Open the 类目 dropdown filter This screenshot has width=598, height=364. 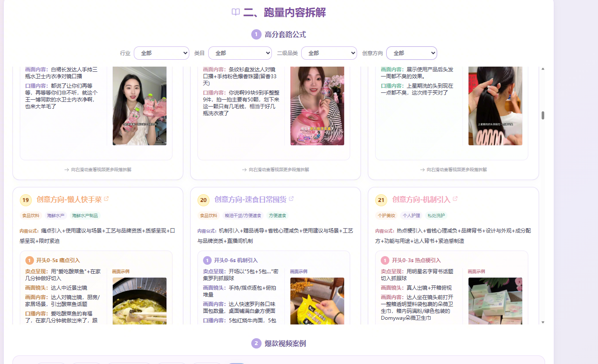(240, 53)
